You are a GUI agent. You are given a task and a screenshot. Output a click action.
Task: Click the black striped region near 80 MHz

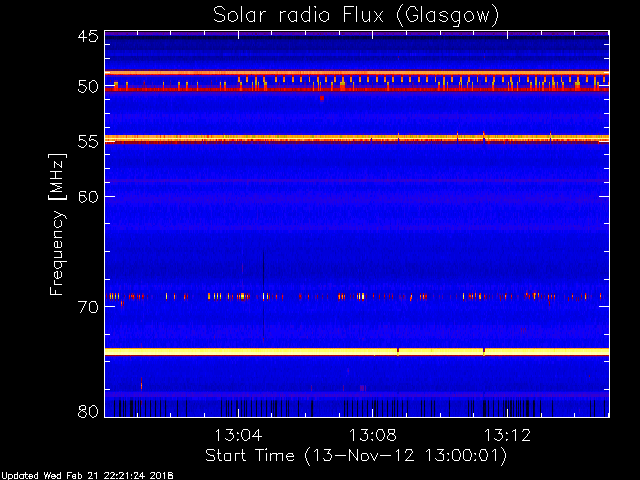357,408
